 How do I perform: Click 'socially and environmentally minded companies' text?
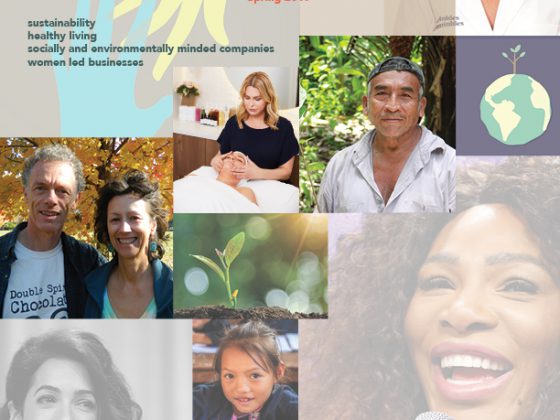[x=151, y=49]
